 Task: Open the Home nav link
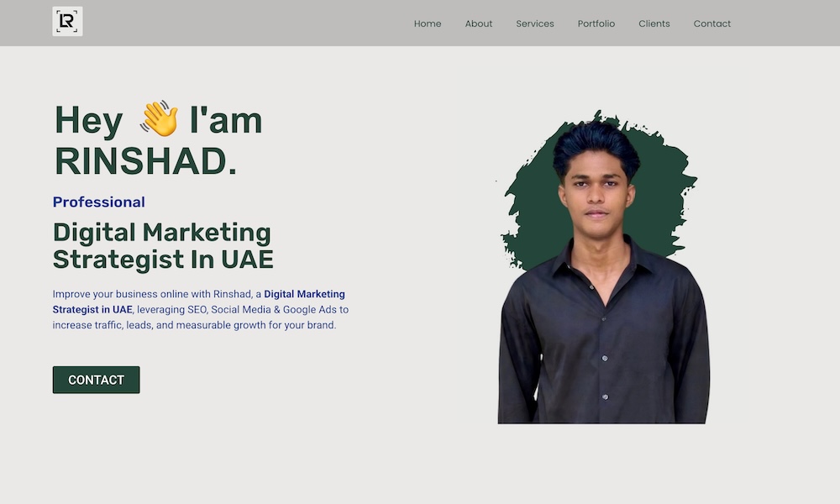(x=428, y=24)
